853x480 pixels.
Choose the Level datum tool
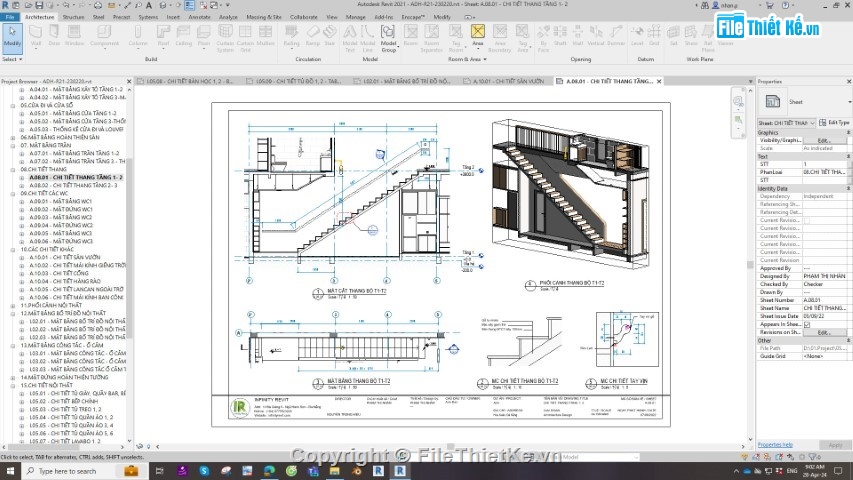click(x=637, y=36)
